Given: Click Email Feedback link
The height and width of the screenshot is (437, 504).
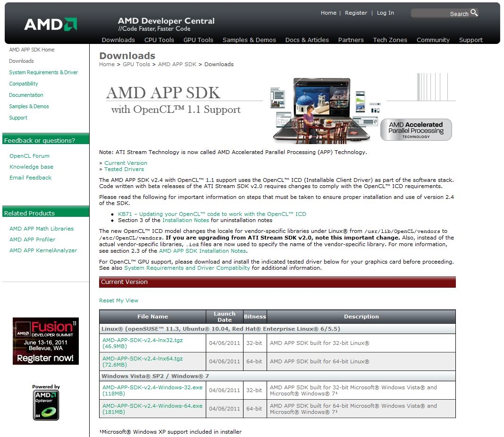Looking at the screenshot, I should coord(30,178).
